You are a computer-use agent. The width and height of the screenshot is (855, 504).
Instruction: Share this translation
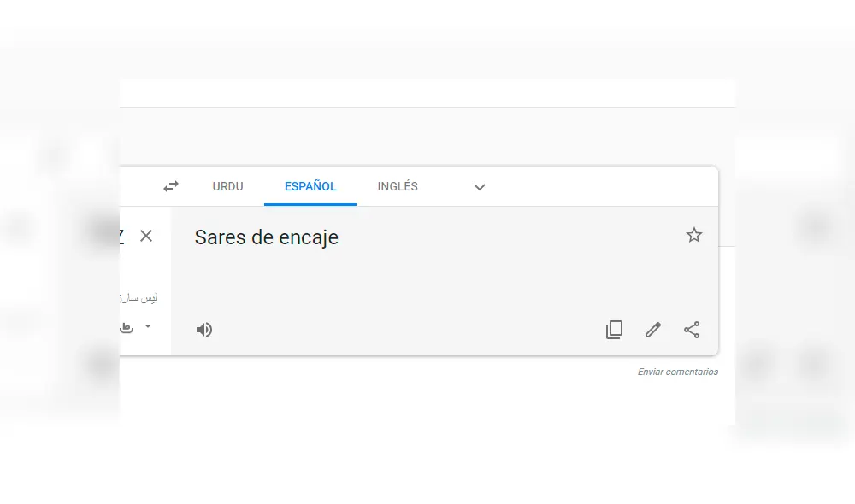click(x=691, y=330)
